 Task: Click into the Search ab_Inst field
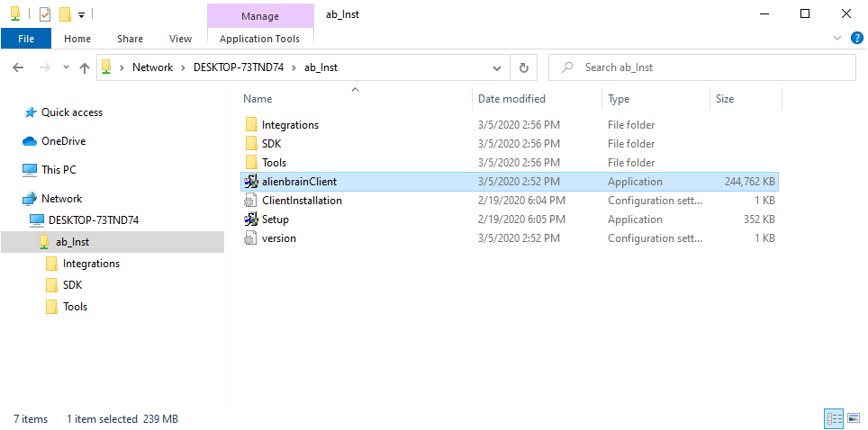(x=711, y=67)
